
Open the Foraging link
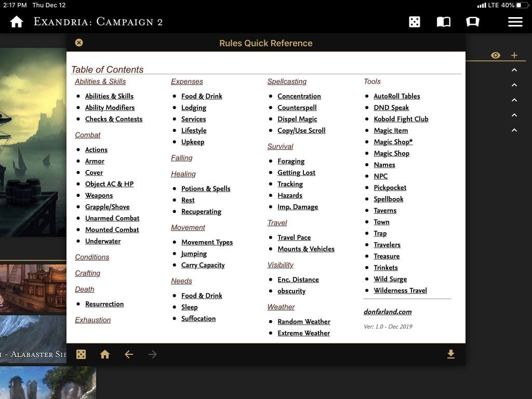pos(291,161)
